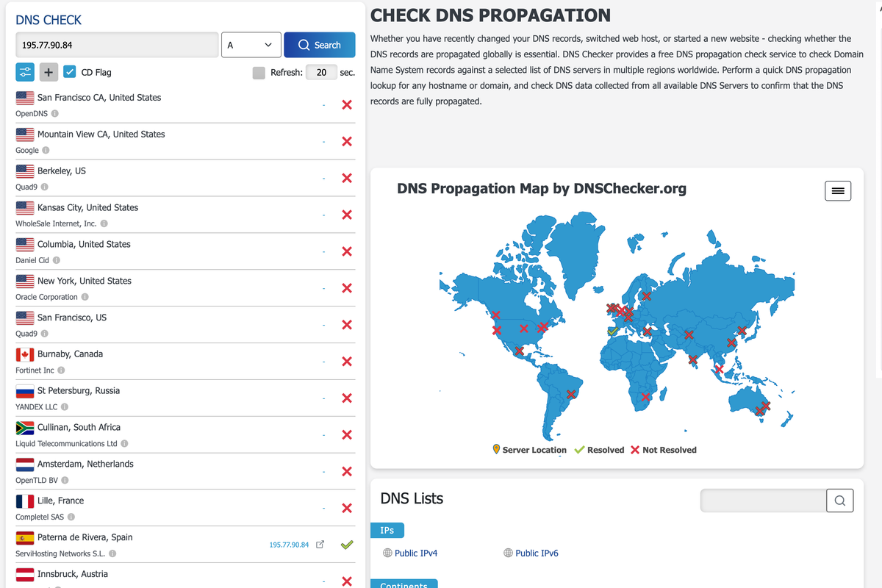Viewport: 882px width, 588px height.
Task: Click the red X for Mountain View
Action: (x=347, y=141)
